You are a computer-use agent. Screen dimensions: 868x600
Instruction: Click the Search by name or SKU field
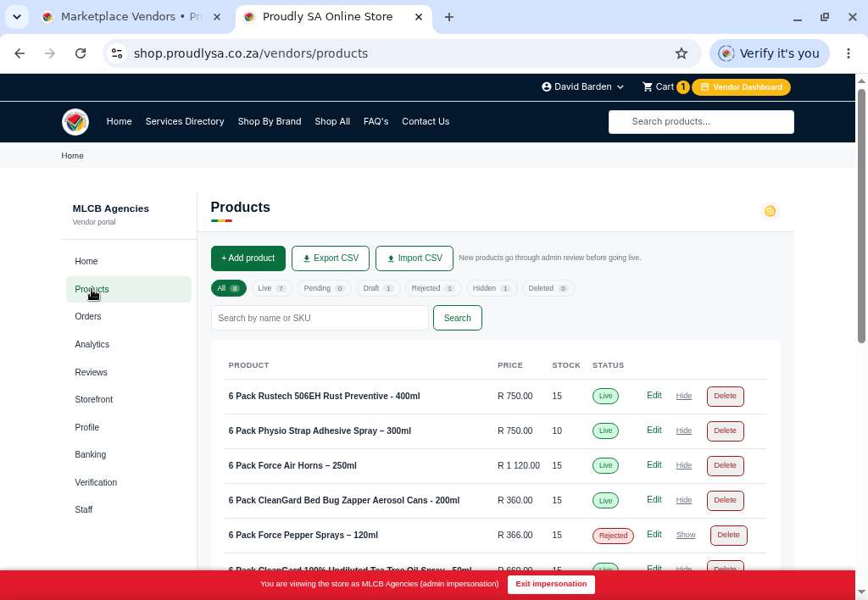320,319
